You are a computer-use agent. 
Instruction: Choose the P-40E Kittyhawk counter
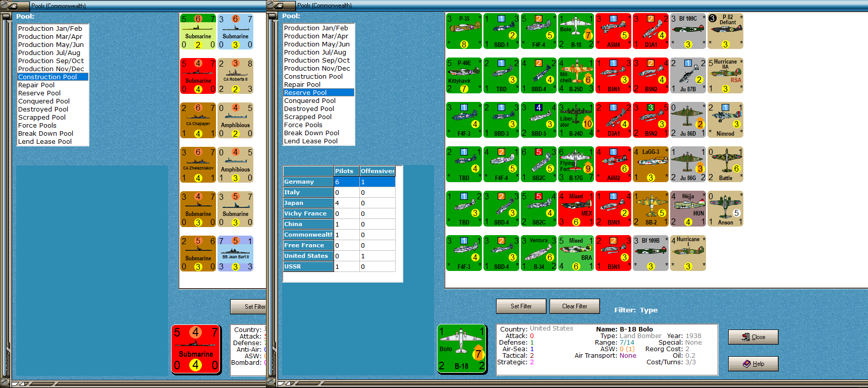pos(464,76)
